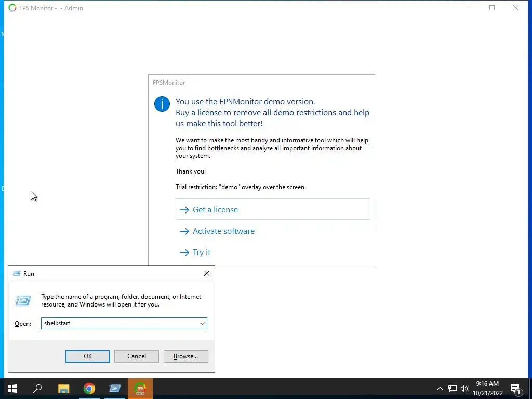Screen dimensions: 532x399
Task: Switch to Run app on taskbar
Action: (115, 389)
